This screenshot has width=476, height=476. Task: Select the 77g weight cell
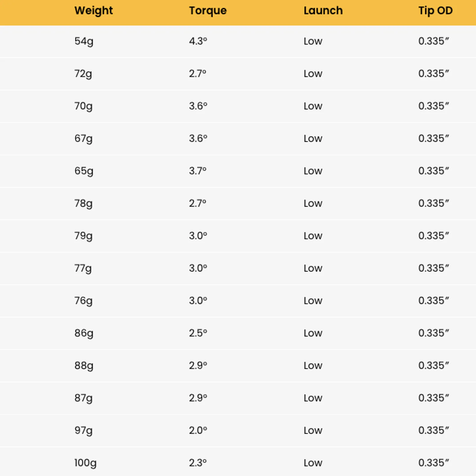(83, 268)
